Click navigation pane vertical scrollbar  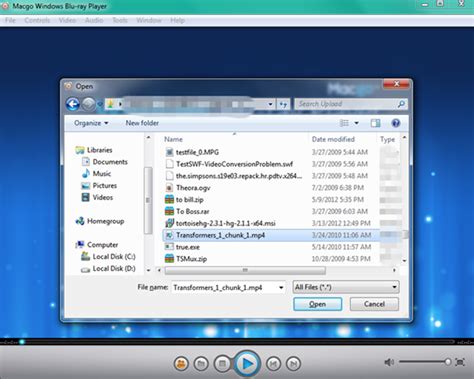[x=148, y=200]
